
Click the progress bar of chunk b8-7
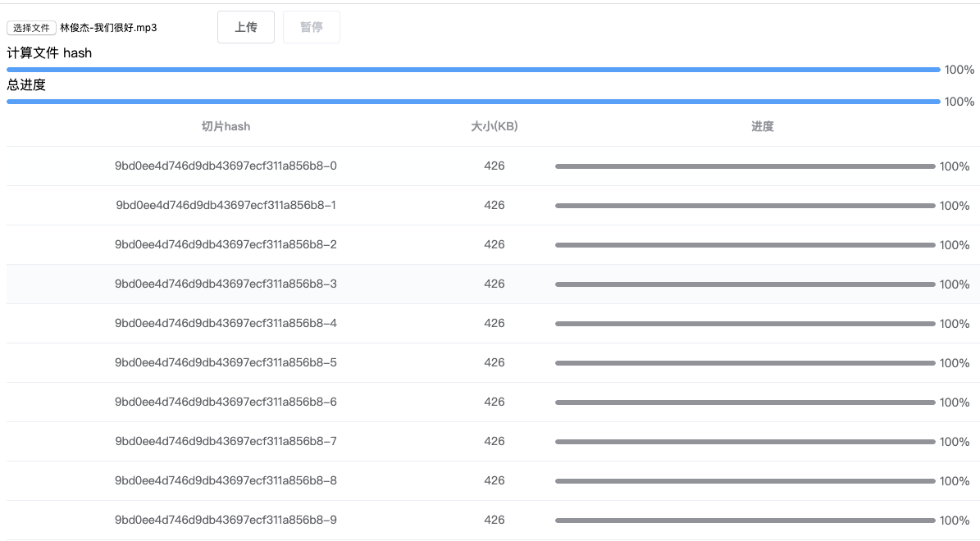[745, 442]
